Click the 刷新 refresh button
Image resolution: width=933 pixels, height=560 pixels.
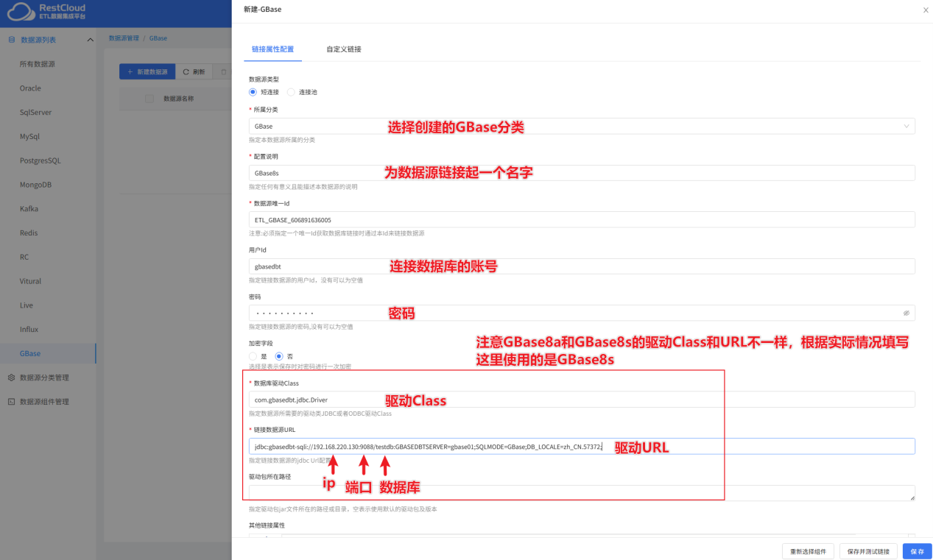click(x=194, y=71)
